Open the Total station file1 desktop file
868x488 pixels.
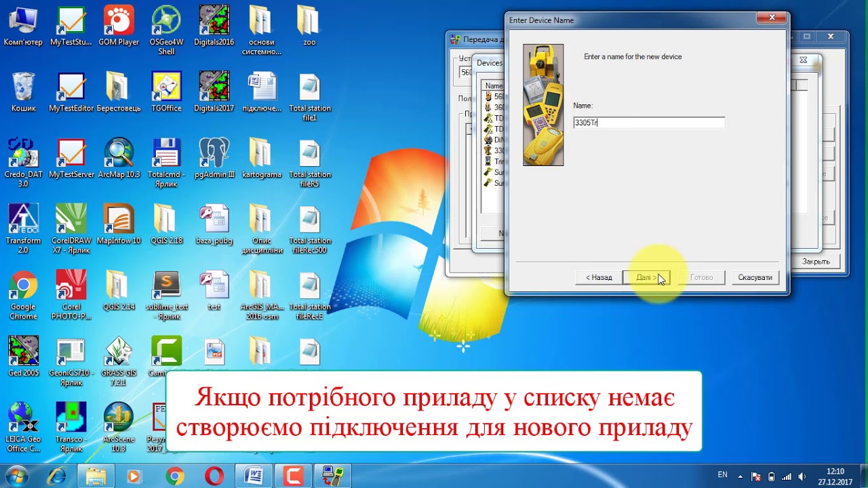point(309,98)
